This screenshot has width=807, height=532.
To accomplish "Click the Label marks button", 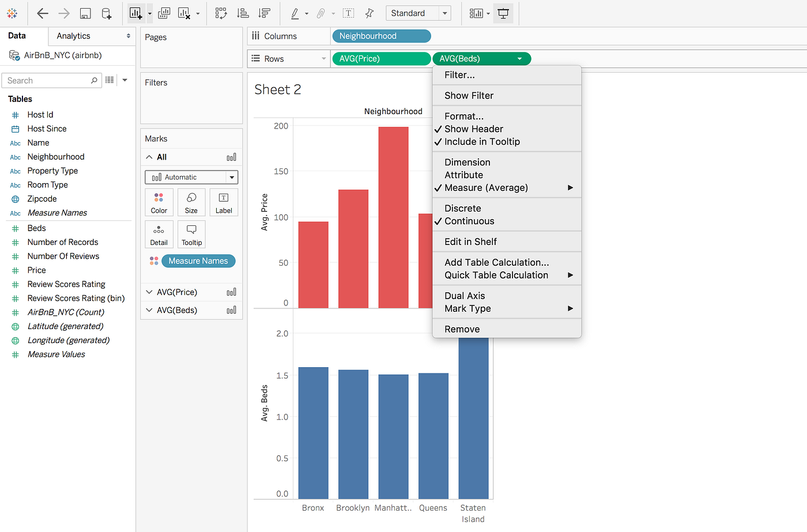I will pyautogui.click(x=224, y=202).
